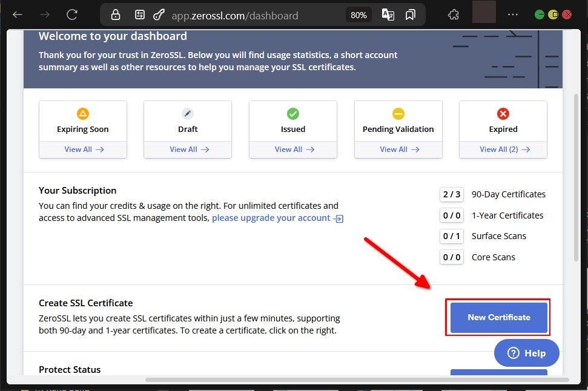Screen dimensions: 588x391
Task: Open the translate page icon
Action: click(388, 15)
